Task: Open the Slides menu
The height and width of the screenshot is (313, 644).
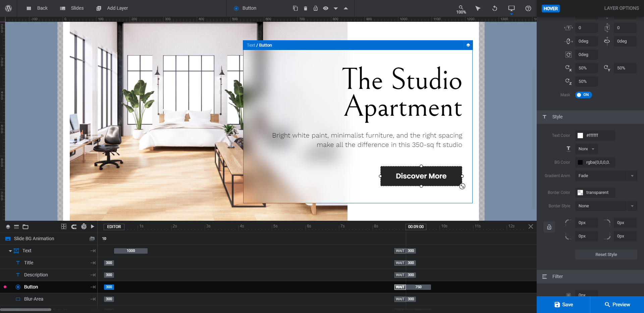Action: (x=72, y=8)
